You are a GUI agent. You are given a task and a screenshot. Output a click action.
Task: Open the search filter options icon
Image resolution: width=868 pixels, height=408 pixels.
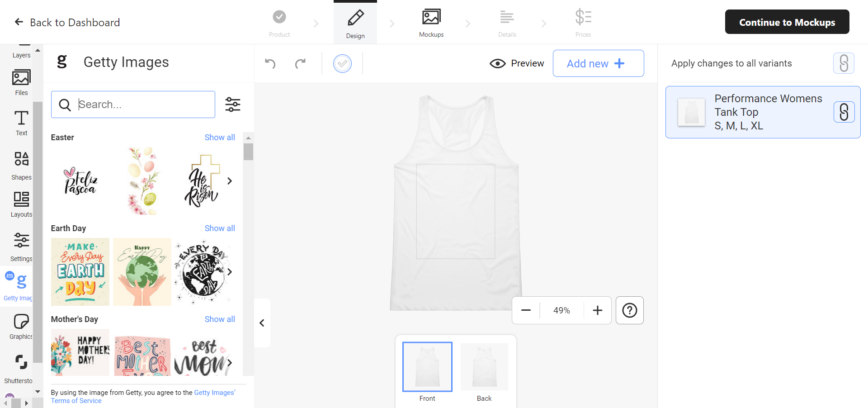point(233,104)
